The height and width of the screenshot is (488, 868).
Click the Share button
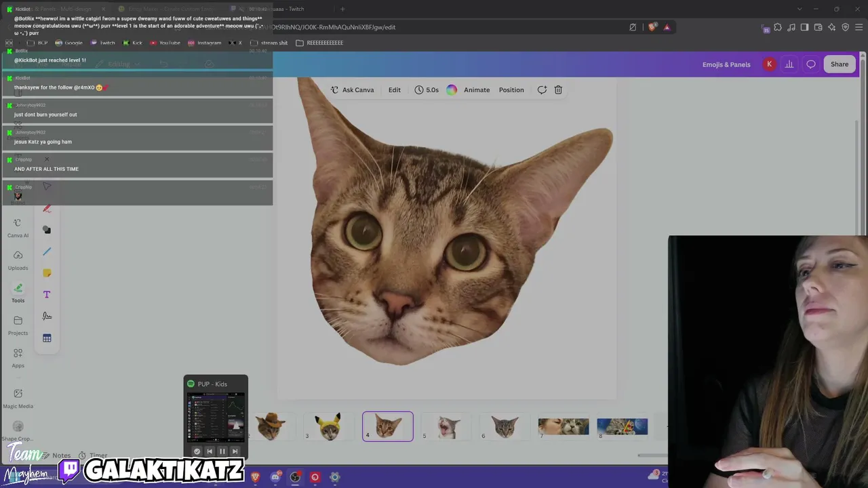[x=840, y=64]
